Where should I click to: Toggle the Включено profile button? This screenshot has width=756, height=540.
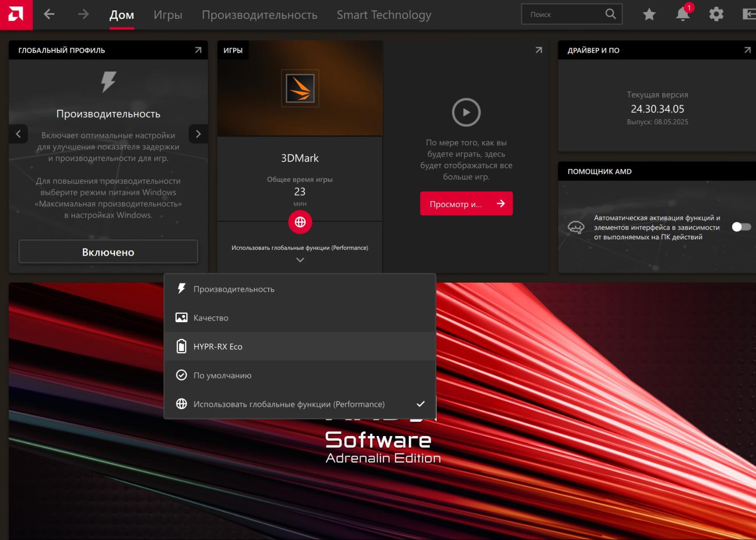tap(108, 252)
